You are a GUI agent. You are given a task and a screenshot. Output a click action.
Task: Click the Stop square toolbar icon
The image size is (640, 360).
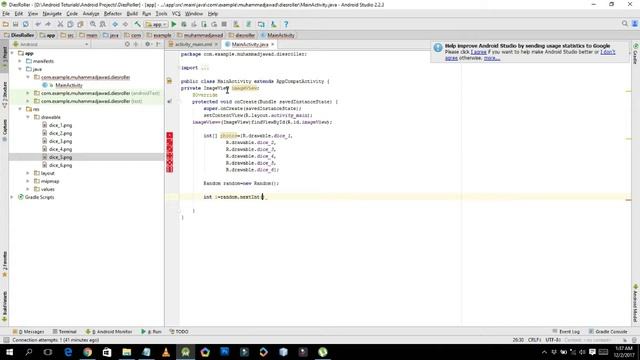[x=224, y=24]
